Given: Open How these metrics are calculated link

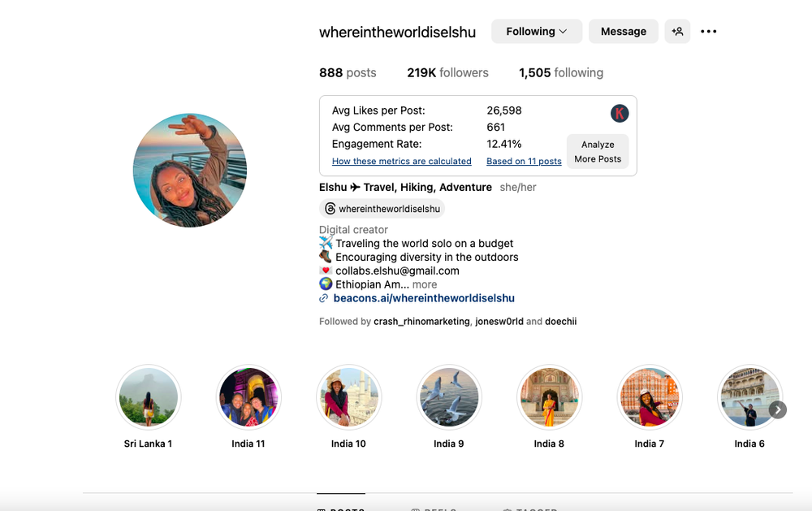Looking at the screenshot, I should [x=402, y=161].
